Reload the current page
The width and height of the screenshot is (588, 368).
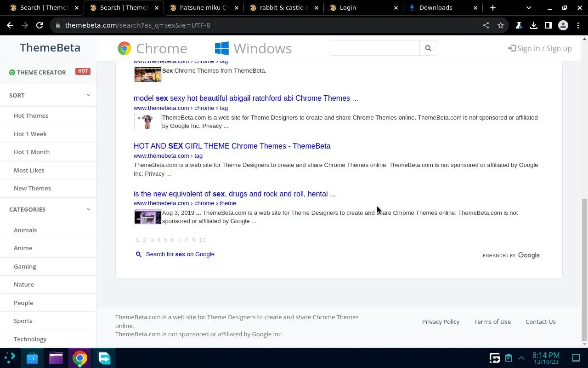click(40, 25)
